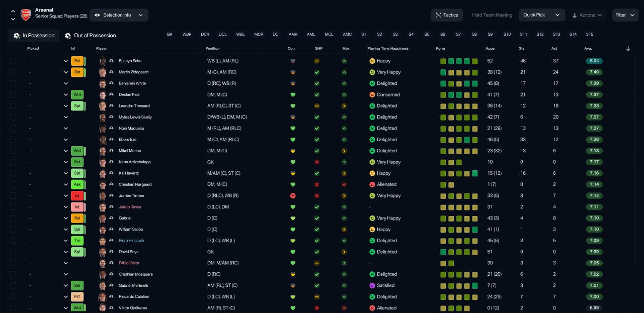Viewport: 644px width, 313px height.
Task: Tick the checkbox for Declan Rice
Action: click(13, 94)
